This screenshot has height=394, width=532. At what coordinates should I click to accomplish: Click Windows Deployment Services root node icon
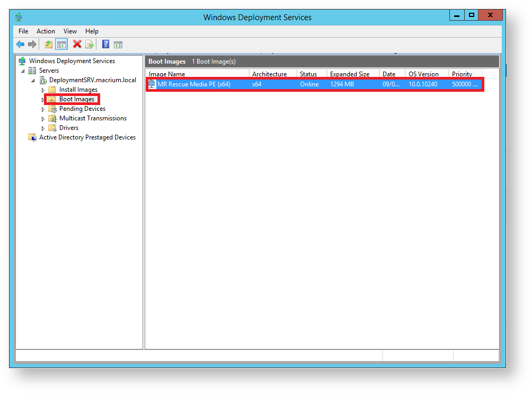coord(22,61)
